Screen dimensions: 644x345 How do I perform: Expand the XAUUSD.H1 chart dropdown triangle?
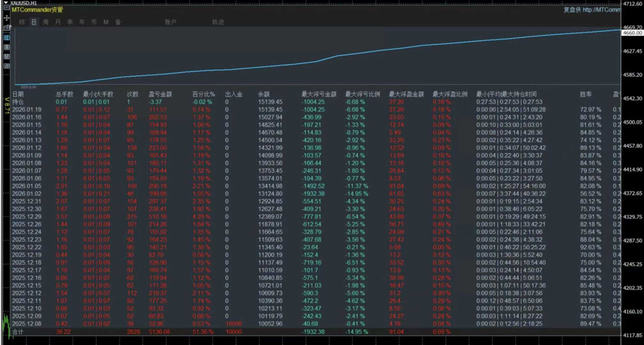[x=6, y=3]
